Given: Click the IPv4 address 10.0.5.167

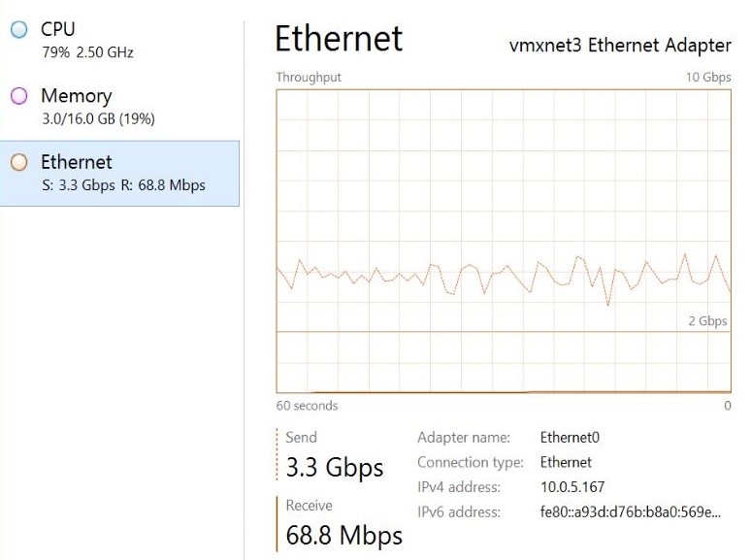Looking at the screenshot, I should (x=572, y=487).
